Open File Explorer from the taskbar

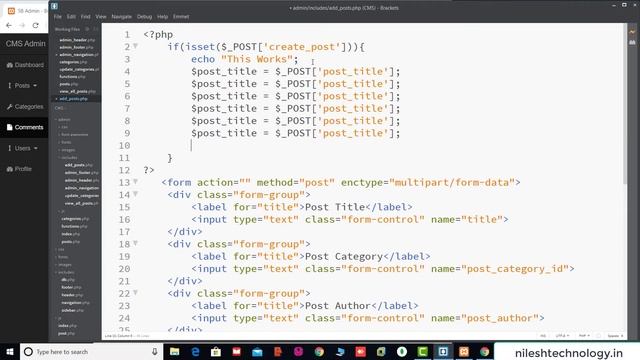(174, 351)
